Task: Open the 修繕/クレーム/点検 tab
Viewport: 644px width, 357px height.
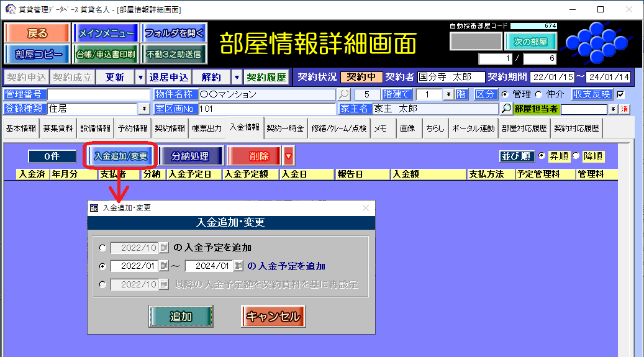Action: [x=338, y=129]
